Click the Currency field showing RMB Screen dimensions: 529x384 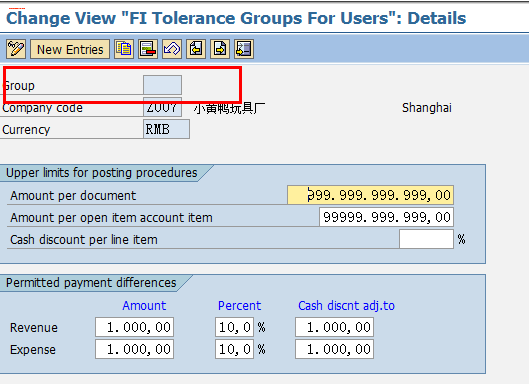pyautogui.click(x=166, y=129)
